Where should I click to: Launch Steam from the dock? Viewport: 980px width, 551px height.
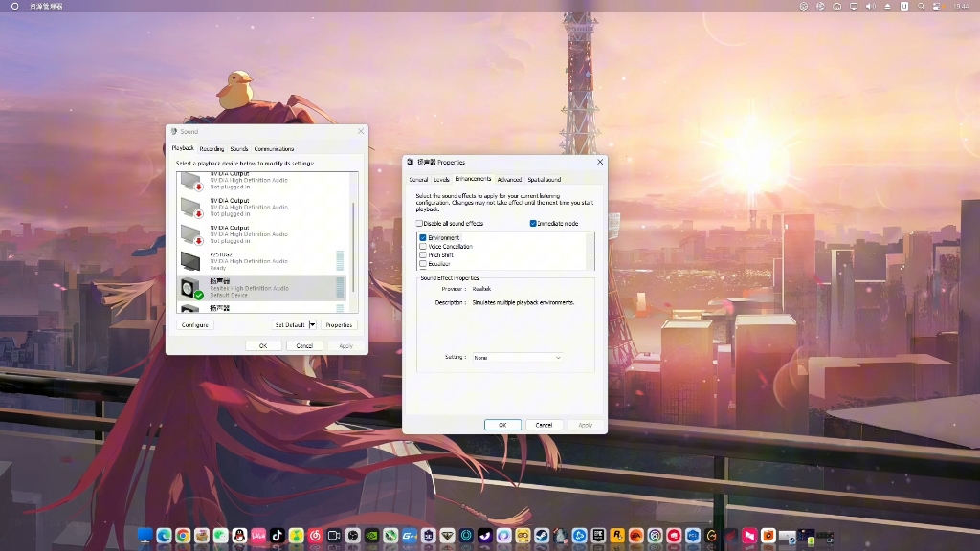(542, 536)
